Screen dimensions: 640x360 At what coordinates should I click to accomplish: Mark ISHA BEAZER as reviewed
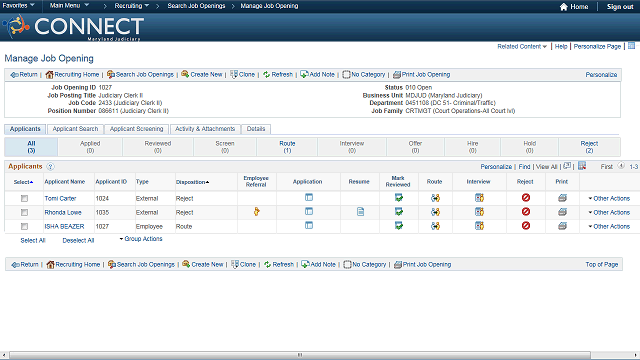pyautogui.click(x=399, y=226)
